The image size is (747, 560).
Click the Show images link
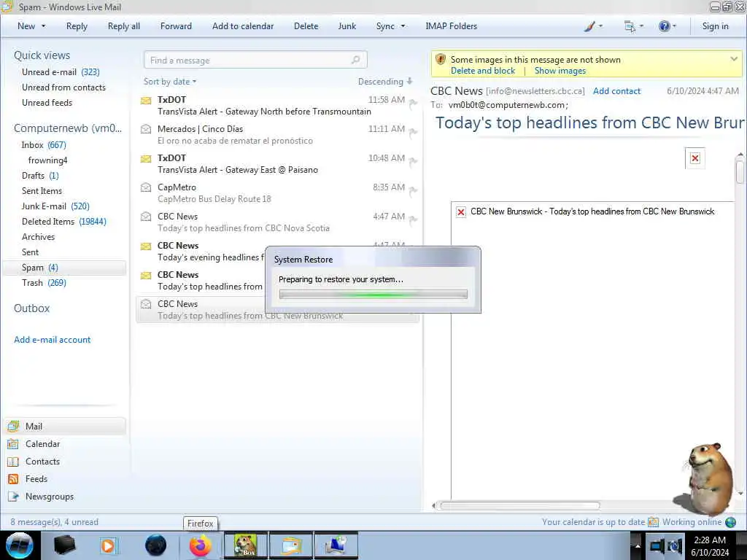560,71
